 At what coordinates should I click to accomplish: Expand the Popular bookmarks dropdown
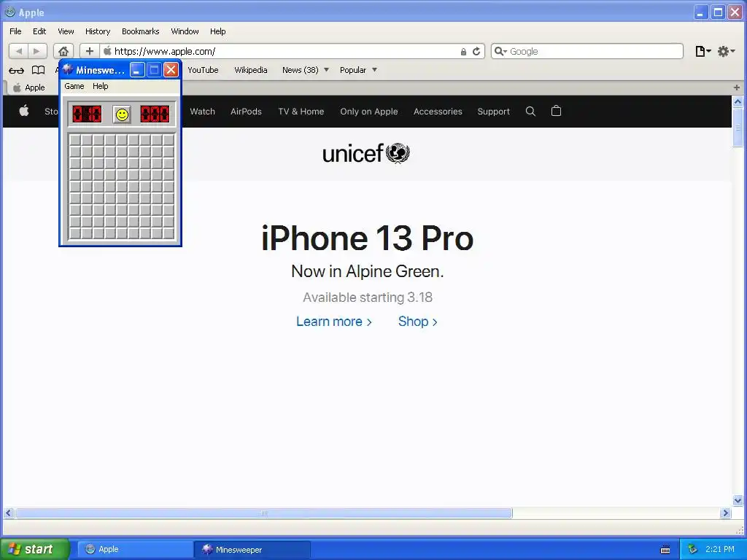374,70
